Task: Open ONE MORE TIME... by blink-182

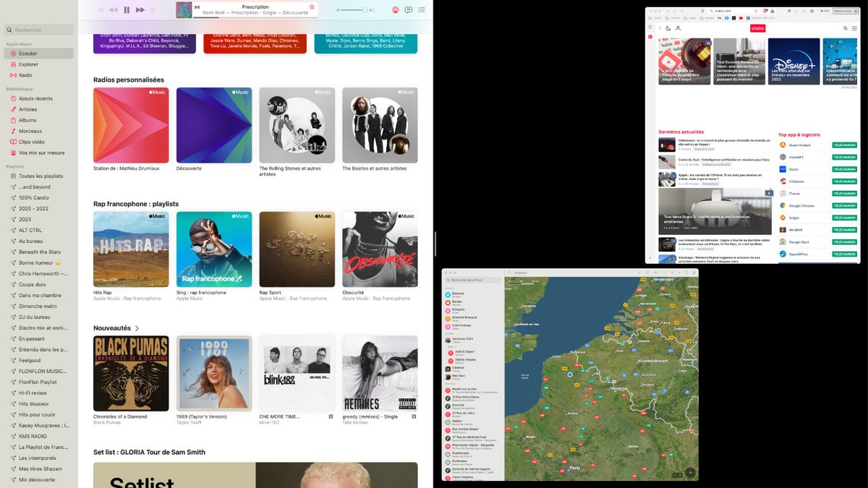Action: (x=297, y=374)
